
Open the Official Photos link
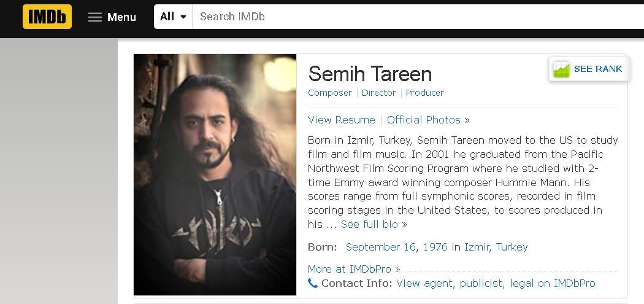[x=424, y=120]
